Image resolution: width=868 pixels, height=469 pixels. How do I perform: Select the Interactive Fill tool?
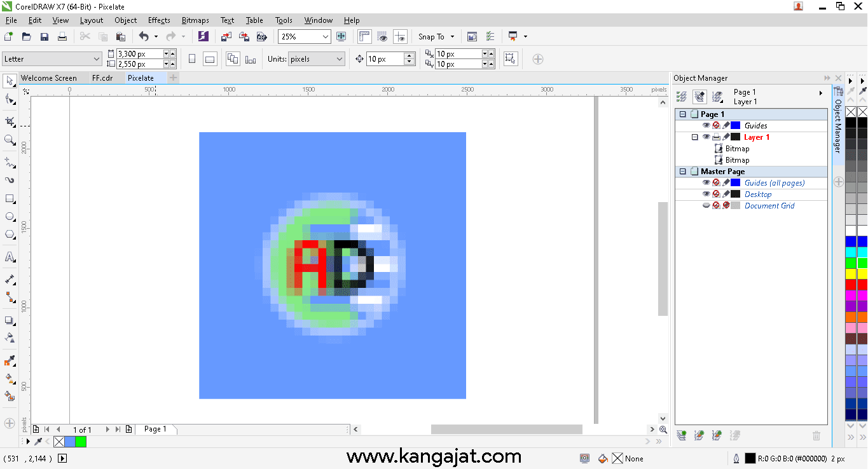pyautogui.click(x=10, y=378)
